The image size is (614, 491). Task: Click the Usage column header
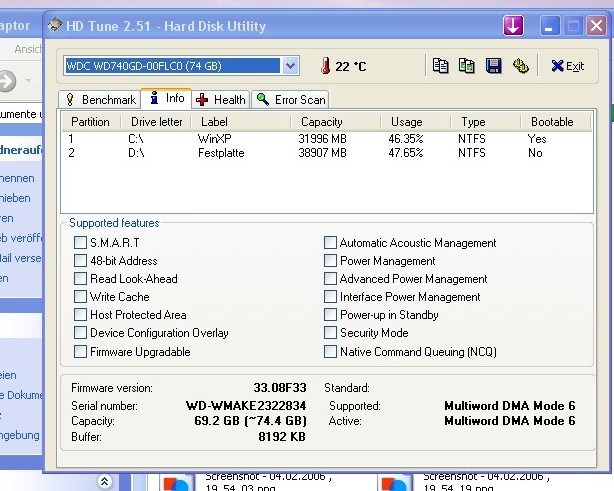[x=415, y=122]
